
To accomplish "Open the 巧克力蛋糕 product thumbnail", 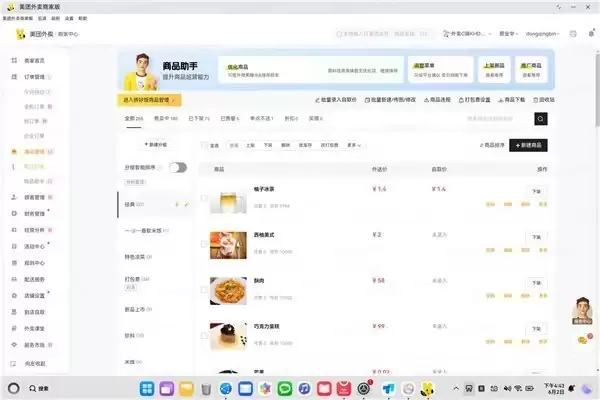I will pyautogui.click(x=228, y=336).
